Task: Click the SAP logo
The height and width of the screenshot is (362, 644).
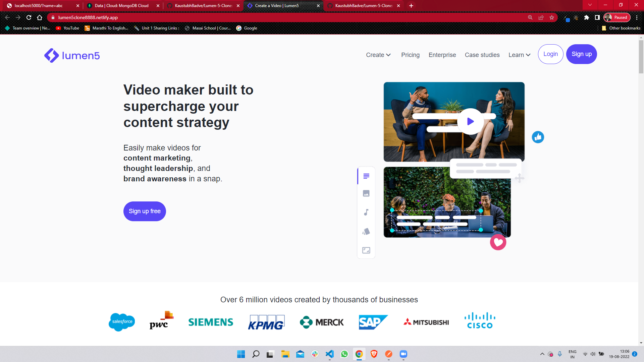Action: [x=373, y=322]
